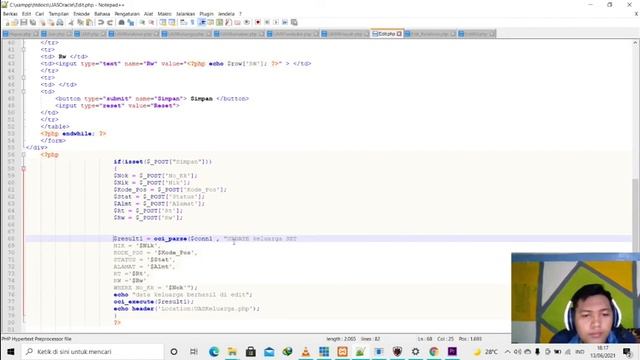Click the Copy toolbar icon
This screenshot has width=640, height=360.
(x=80, y=22)
